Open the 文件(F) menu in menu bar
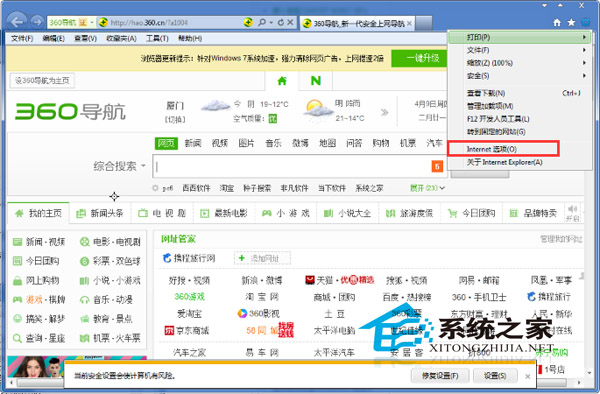Screen dimensions: 600x394 [x=22, y=39]
